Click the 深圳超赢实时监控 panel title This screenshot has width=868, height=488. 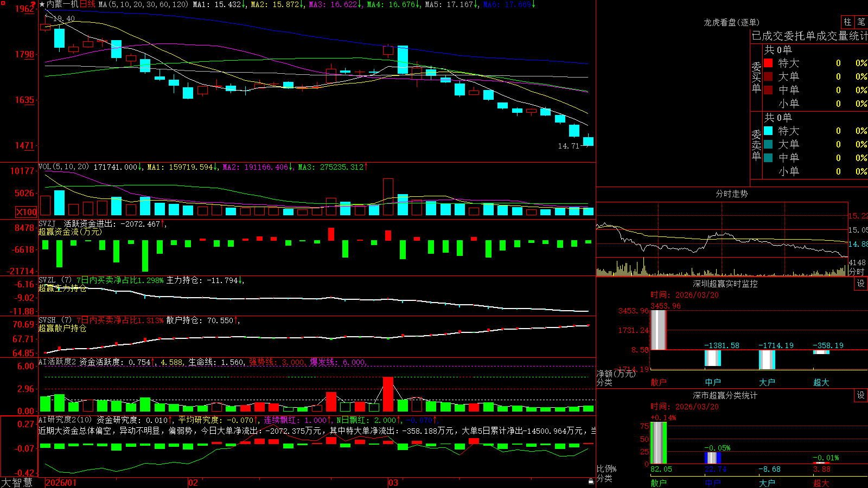coord(725,284)
